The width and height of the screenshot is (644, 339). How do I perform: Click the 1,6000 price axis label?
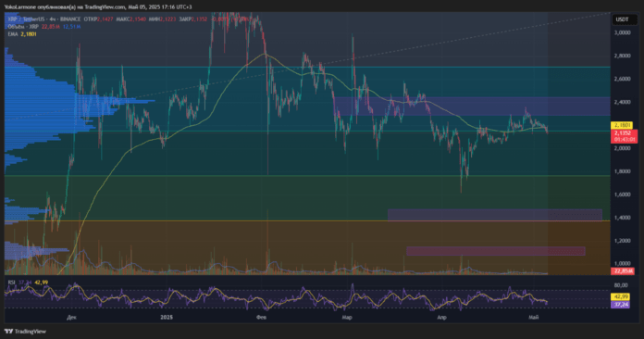click(622, 195)
